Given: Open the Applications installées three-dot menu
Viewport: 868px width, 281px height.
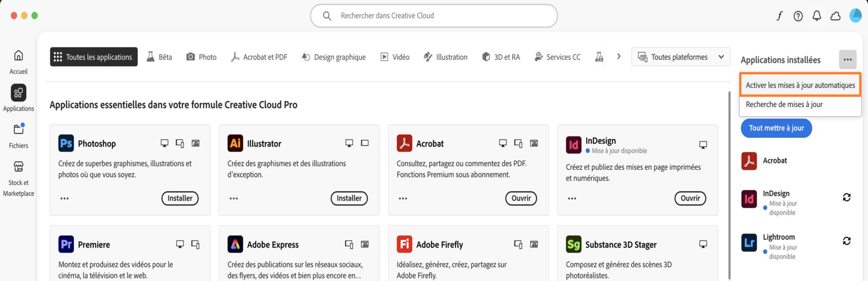Looking at the screenshot, I should [848, 59].
